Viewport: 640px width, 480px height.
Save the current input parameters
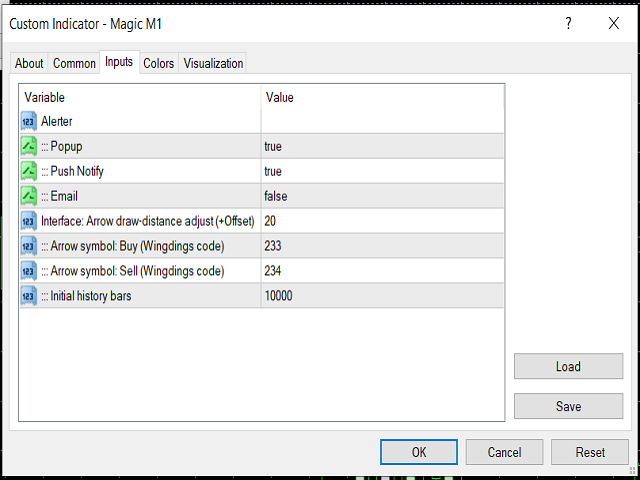coord(568,406)
